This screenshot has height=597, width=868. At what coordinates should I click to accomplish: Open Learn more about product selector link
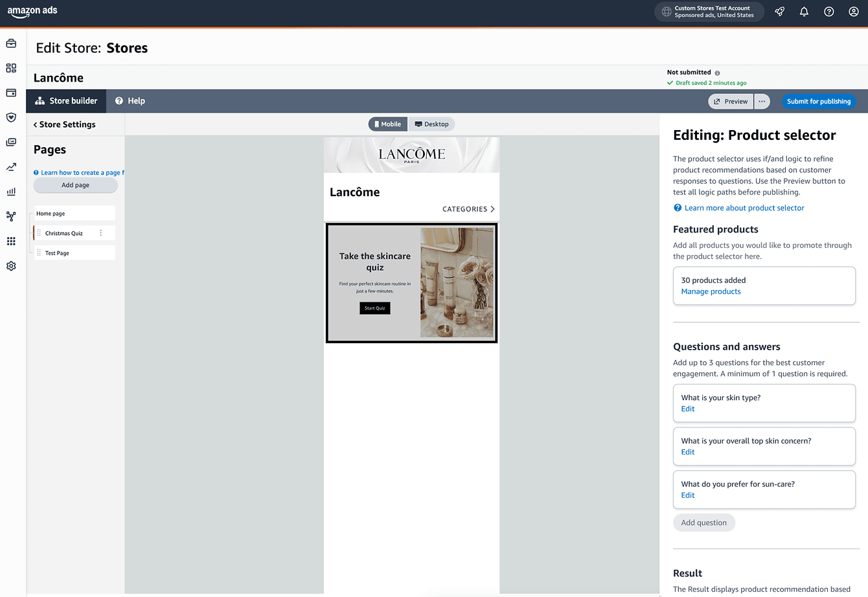click(x=744, y=208)
